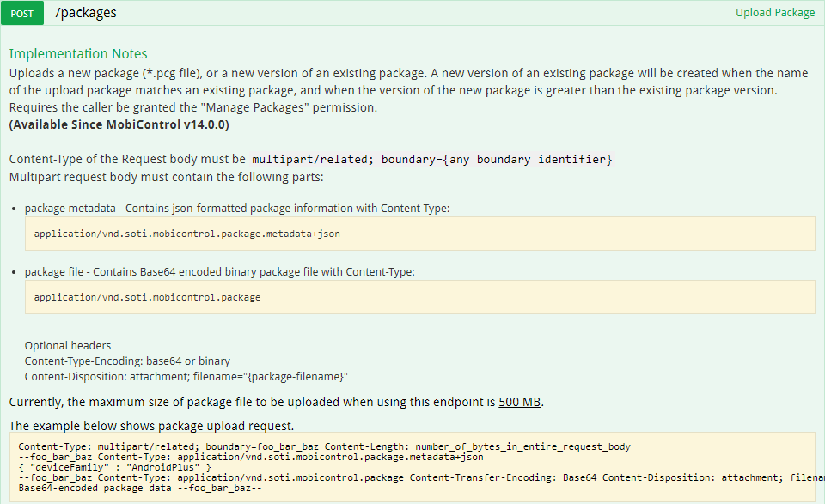
Task: Click the /packages path title
Action: [x=85, y=13]
